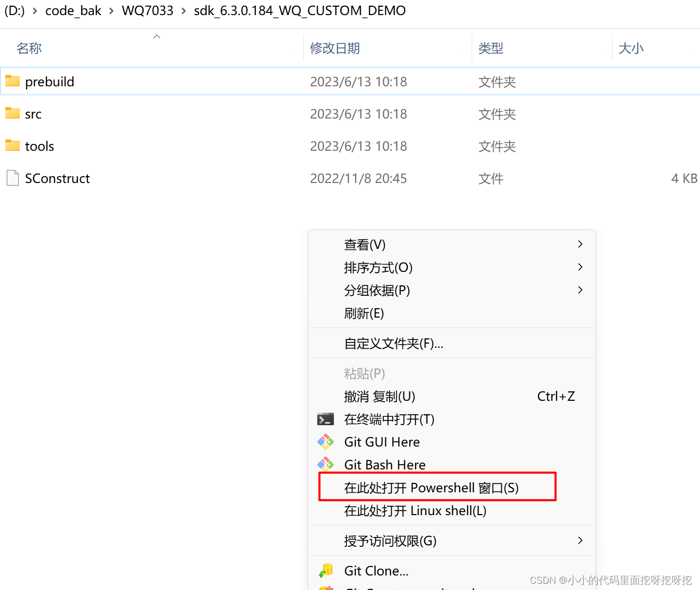Click 文件夹 type cell of tools row
This screenshot has height=590, width=700.
point(497,146)
